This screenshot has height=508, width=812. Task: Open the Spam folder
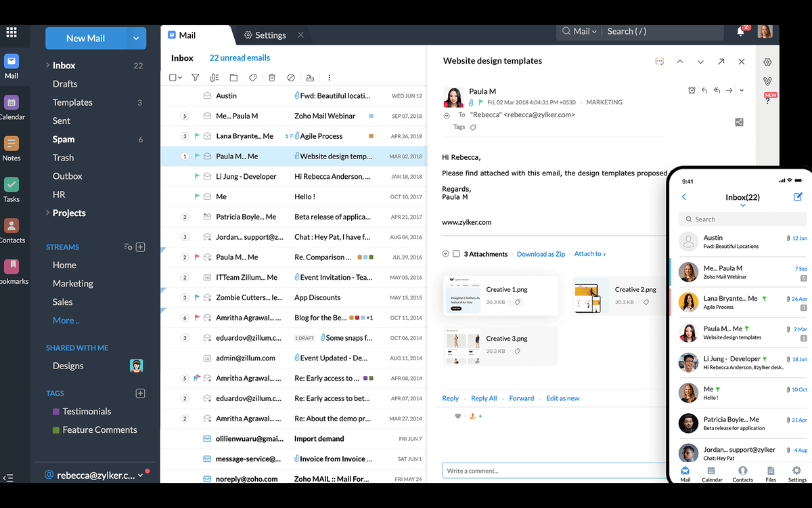[x=64, y=139]
